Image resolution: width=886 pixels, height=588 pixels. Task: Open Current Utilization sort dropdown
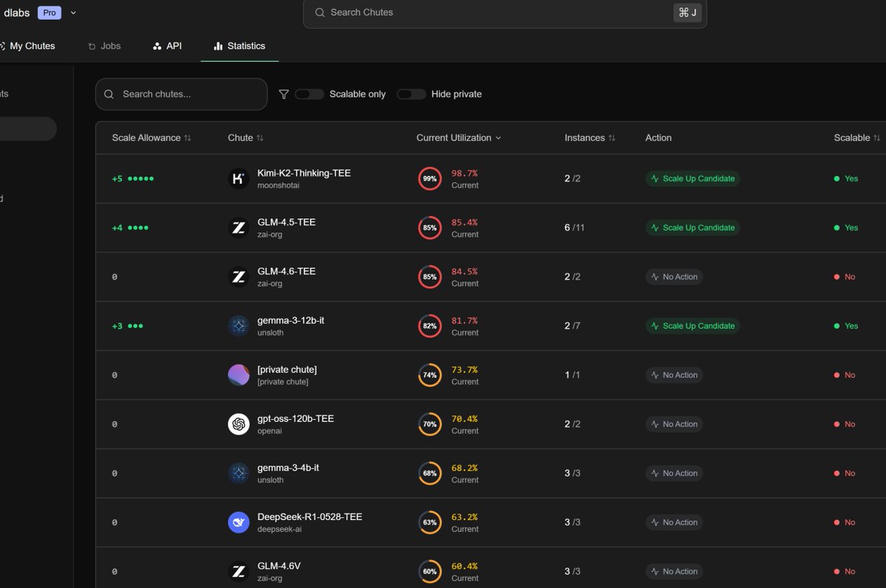coord(459,138)
